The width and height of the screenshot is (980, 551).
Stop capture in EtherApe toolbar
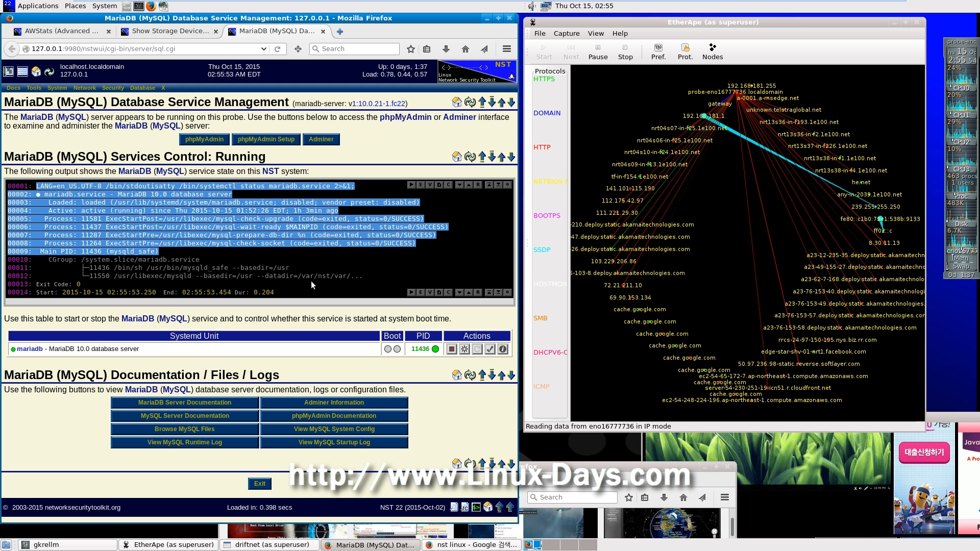point(625,52)
